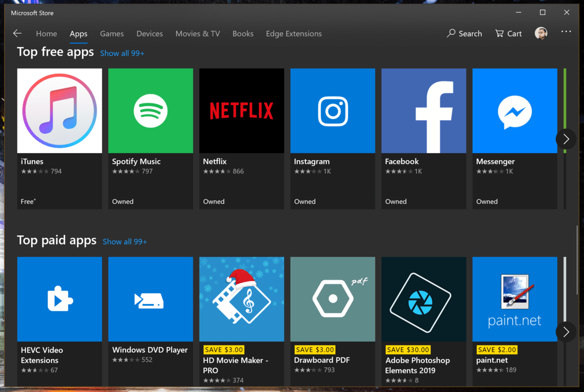
Task: Open the Instagram app icon
Action: click(x=333, y=110)
